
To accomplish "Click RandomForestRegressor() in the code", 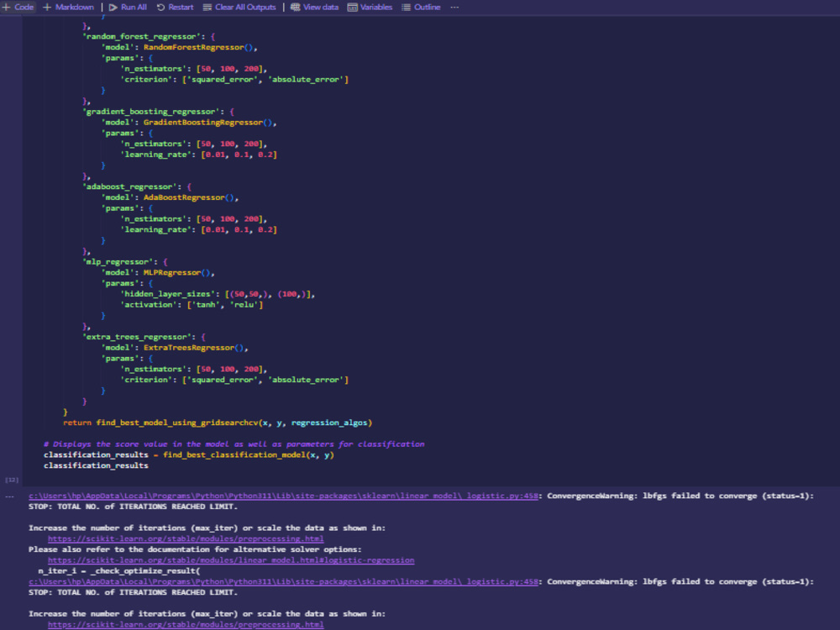I will tap(198, 47).
